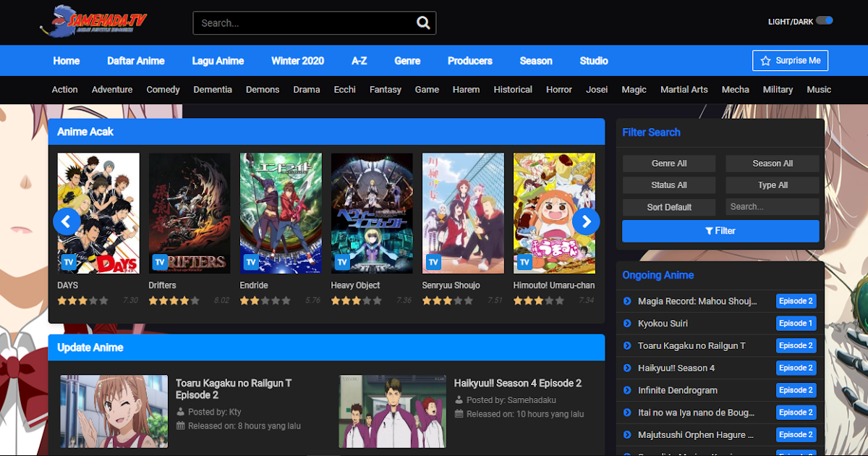Open the Genre menu item

point(407,61)
